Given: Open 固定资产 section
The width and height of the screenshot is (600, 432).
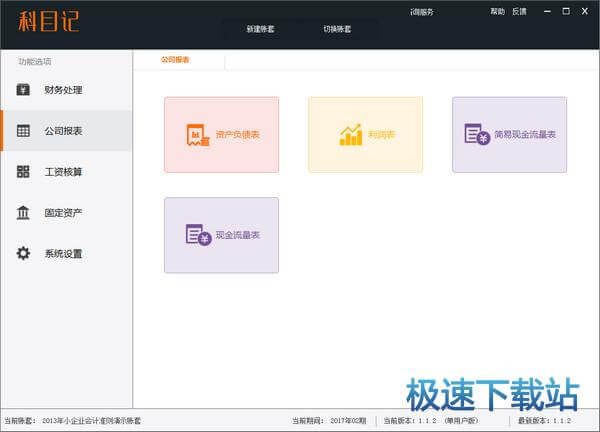Looking at the screenshot, I should click(67, 213).
